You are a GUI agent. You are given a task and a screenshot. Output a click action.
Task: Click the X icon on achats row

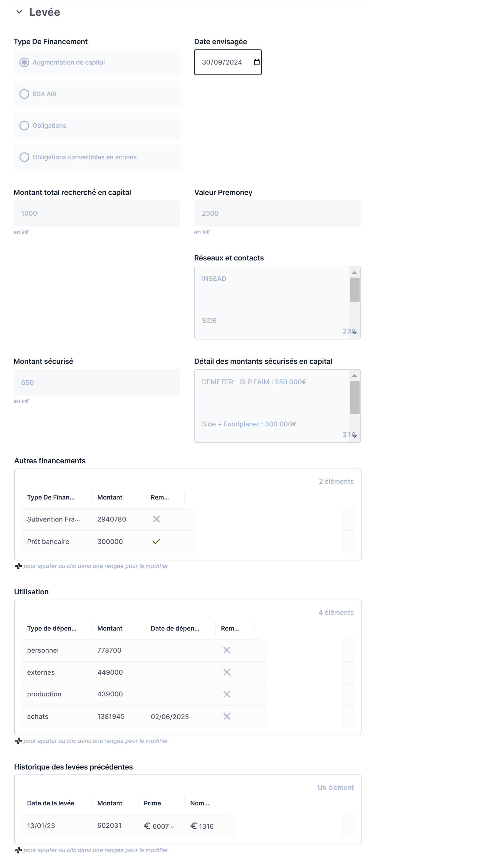coord(226,716)
